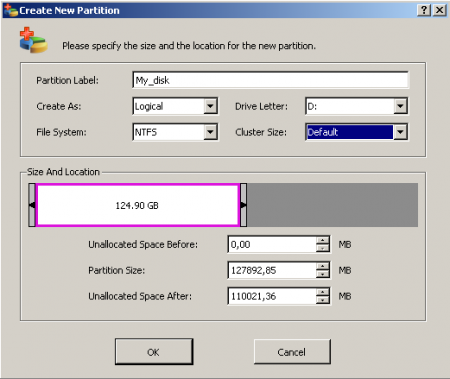Increase Unallocated Space Before with up arrow
Screen dimensions: 450x379
[322, 240]
